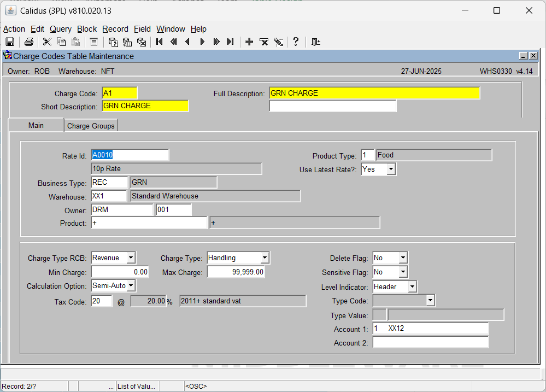Click the Warehouse code field XX1
546x392 pixels.
(x=109, y=196)
